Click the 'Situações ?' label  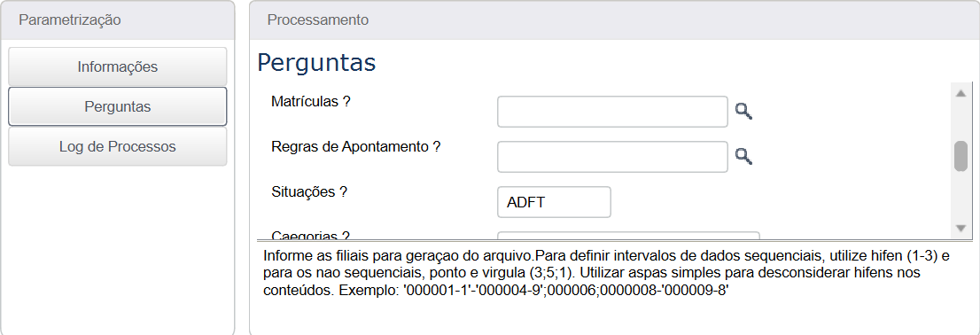pos(309,192)
